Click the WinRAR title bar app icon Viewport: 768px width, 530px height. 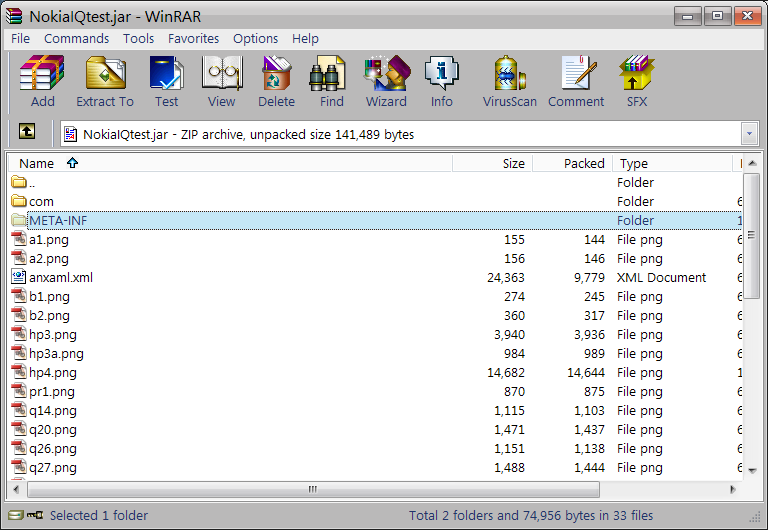point(14,16)
